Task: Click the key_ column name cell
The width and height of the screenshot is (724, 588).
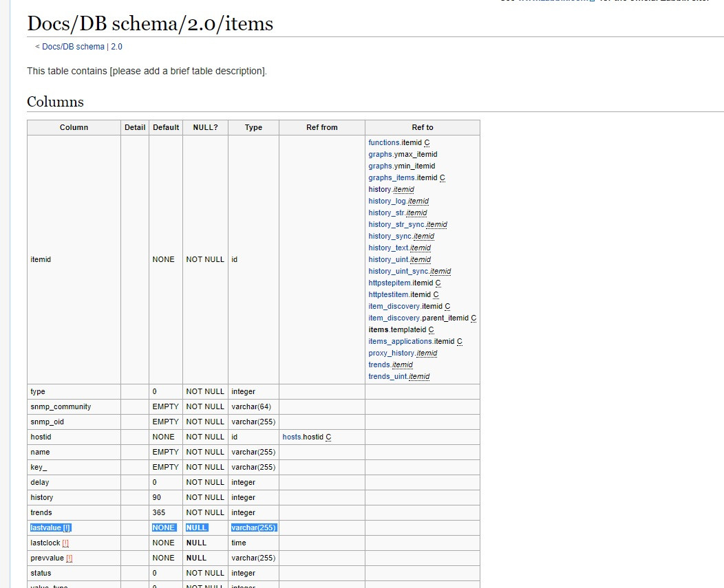Action: 74,467
